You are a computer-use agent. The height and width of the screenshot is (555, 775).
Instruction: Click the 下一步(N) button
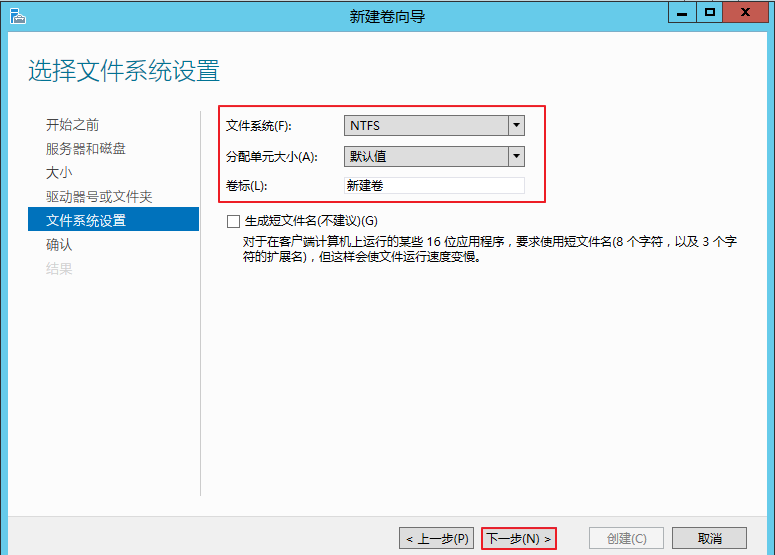(518, 538)
